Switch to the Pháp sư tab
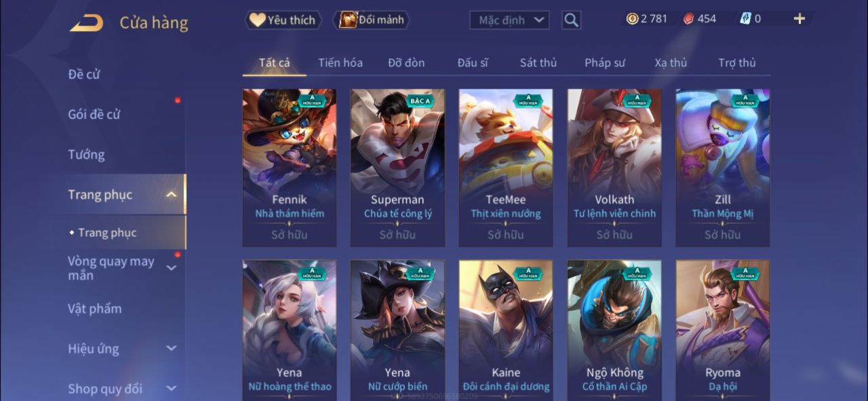This screenshot has width=868, height=401. pyautogui.click(x=605, y=62)
